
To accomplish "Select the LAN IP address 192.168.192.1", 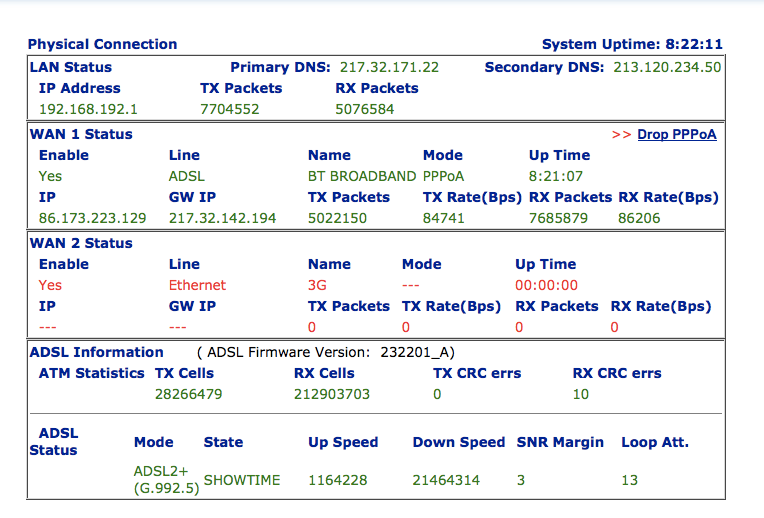I will pyautogui.click(x=88, y=109).
